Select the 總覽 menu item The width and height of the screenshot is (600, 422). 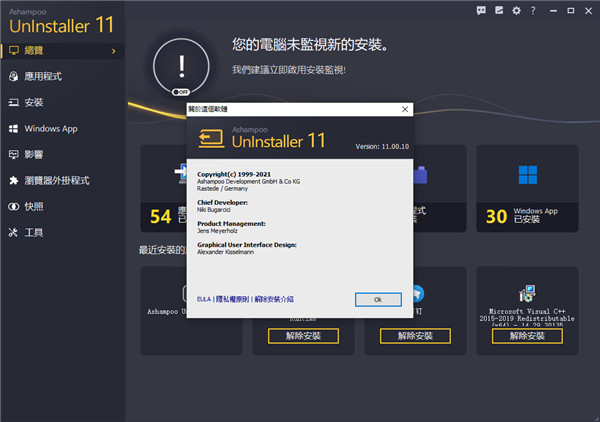click(x=63, y=51)
